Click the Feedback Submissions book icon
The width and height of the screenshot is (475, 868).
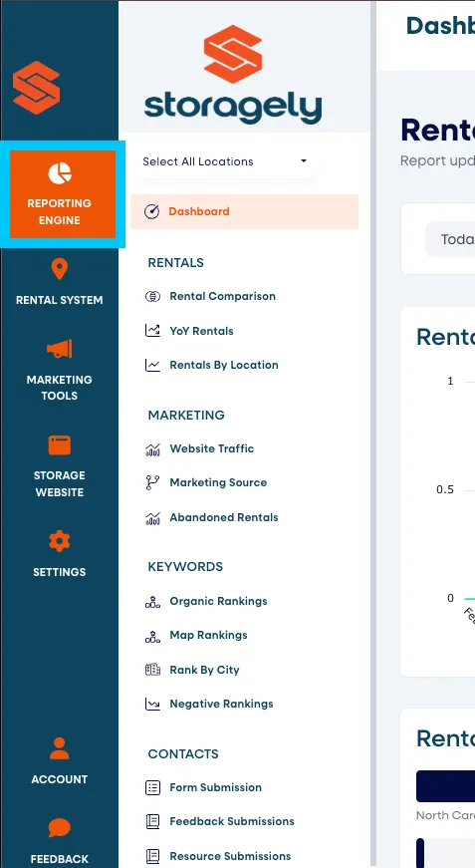[152, 821]
